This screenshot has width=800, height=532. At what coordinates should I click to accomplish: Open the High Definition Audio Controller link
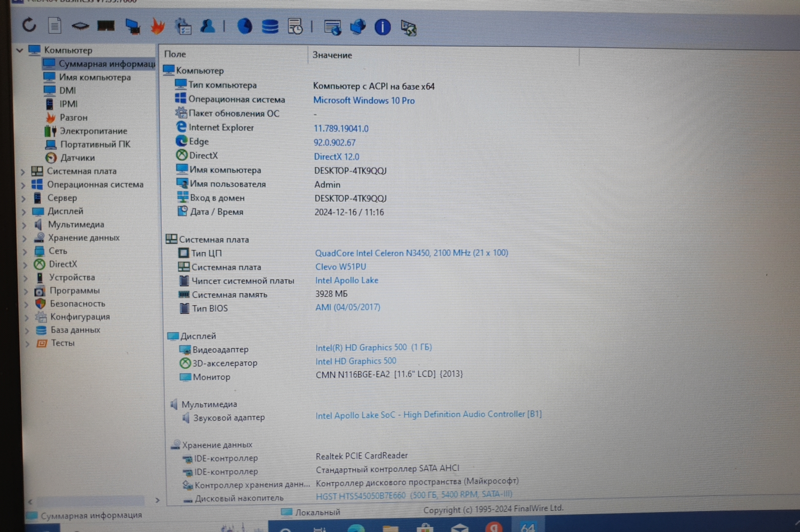pyautogui.click(x=429, y=415)
